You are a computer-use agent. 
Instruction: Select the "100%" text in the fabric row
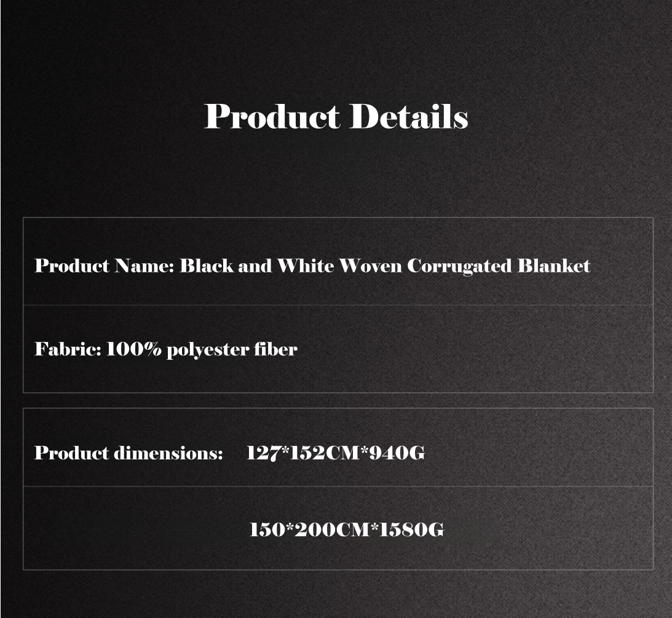(x=134, y=349)
